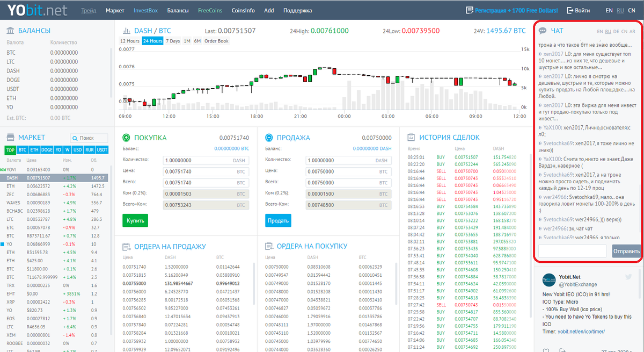Click the Twitter bird icon in the feed

tap(629, 276)
